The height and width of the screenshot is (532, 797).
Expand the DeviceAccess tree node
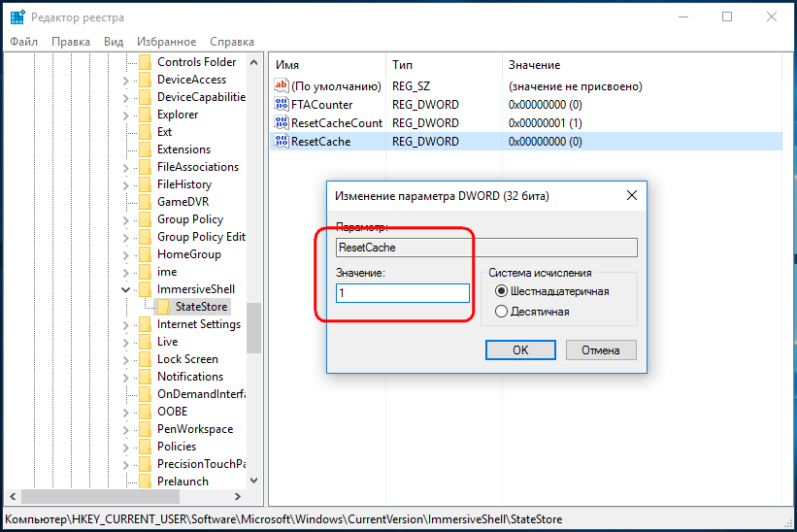125,81
